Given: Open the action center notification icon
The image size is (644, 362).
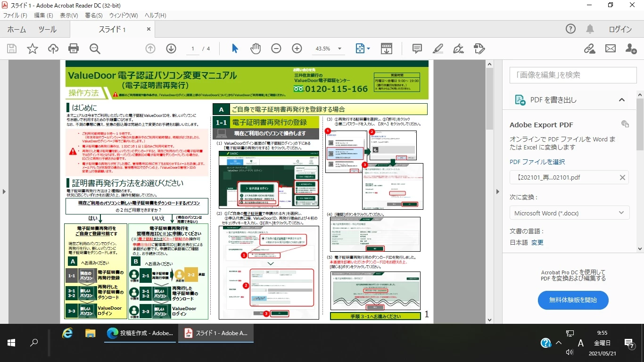Looking at the screenshot, I should coord(629,343).
